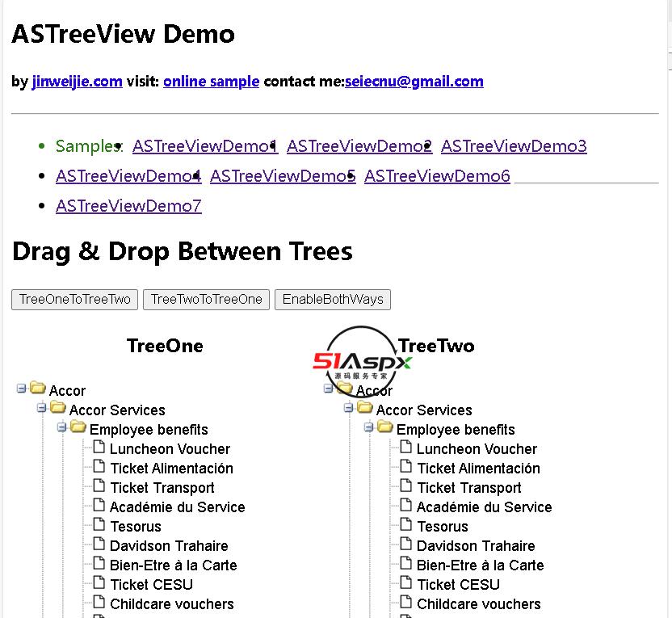Select Davidson Trahaire label in TreeTwo
Screen dimensions: 672x618
tap(476, 545)
